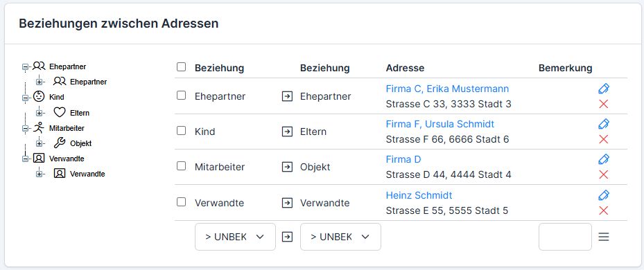The height and width of the screenshot is (270, 644).
Task: Open the second > UNBEK dropdown
Action: [340, 237]
